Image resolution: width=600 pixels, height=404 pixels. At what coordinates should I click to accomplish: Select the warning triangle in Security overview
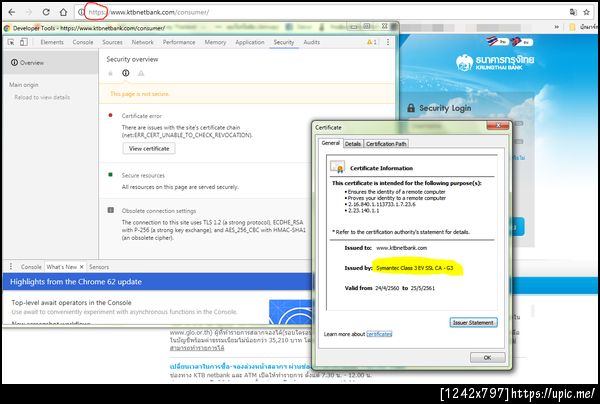141,73
